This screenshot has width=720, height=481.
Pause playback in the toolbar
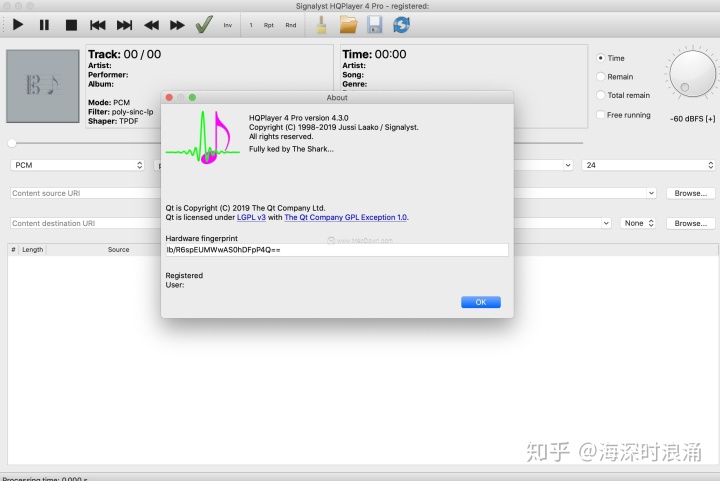[x=44, y=25]
